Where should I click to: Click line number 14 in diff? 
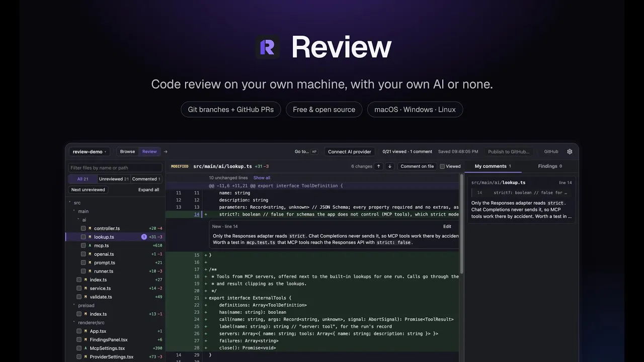(x=197, y=214)
